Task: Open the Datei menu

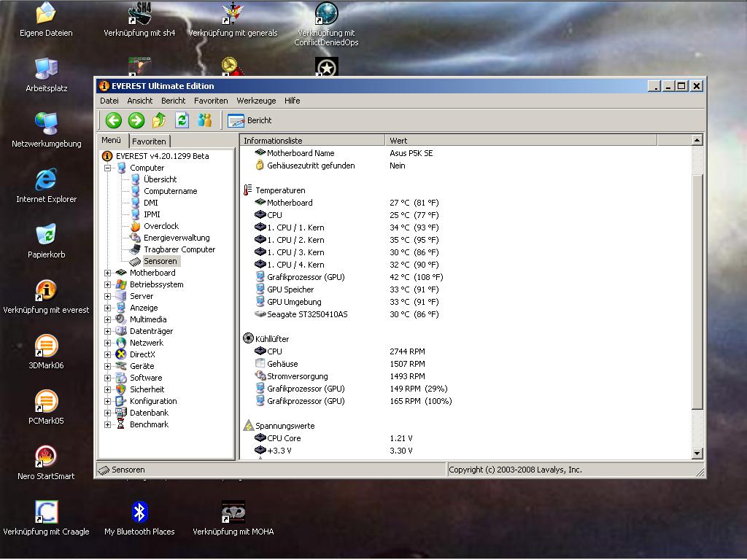Action: pos(109,101)
